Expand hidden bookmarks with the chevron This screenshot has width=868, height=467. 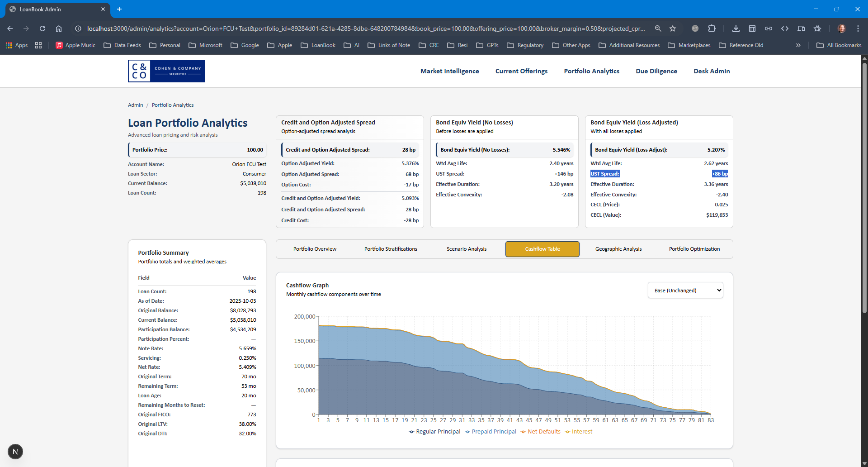click(x=798, y=45)
